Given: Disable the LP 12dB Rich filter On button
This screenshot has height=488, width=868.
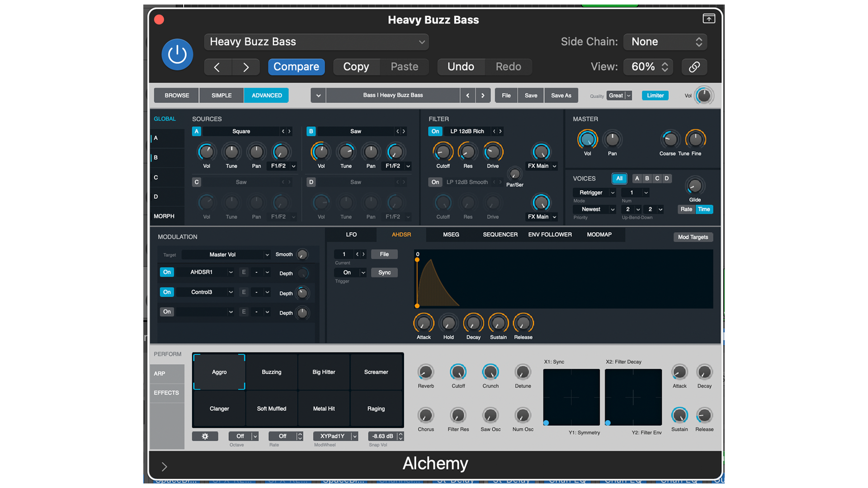Looking at the screenshot, I should (435, 131).
